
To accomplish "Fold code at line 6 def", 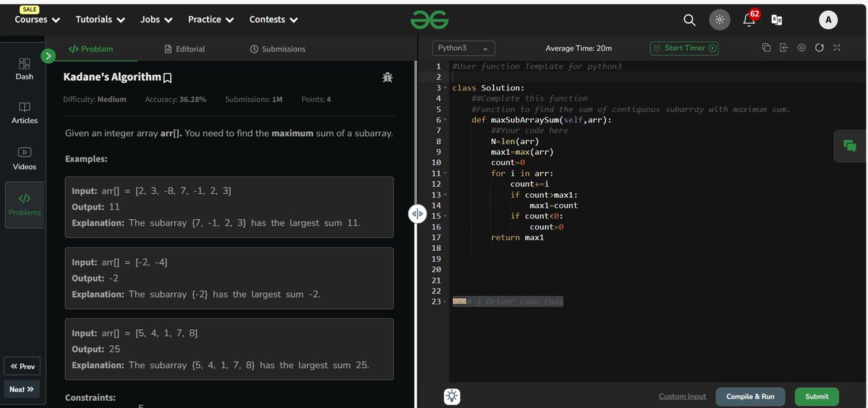I will pyautogui.click(x=446, y=120).
